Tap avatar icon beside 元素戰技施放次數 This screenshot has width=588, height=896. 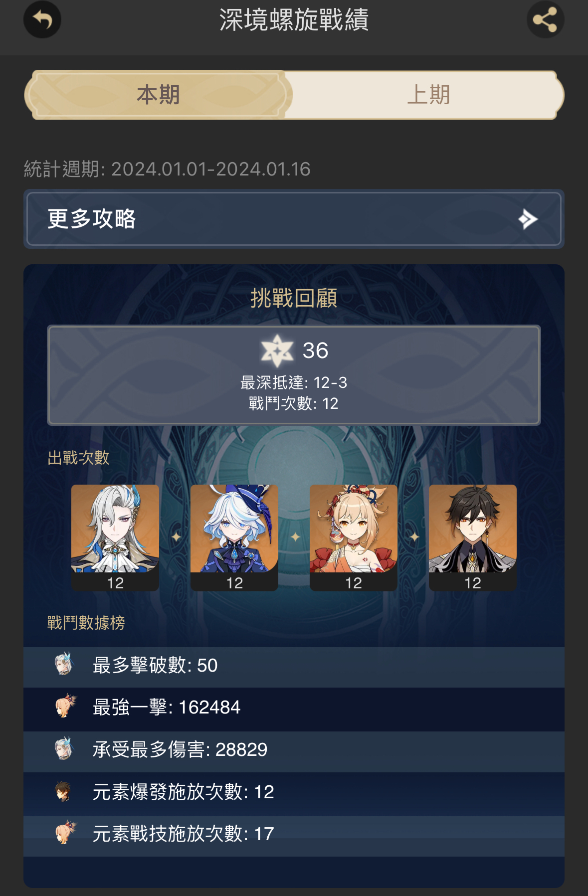click(65, 833)
